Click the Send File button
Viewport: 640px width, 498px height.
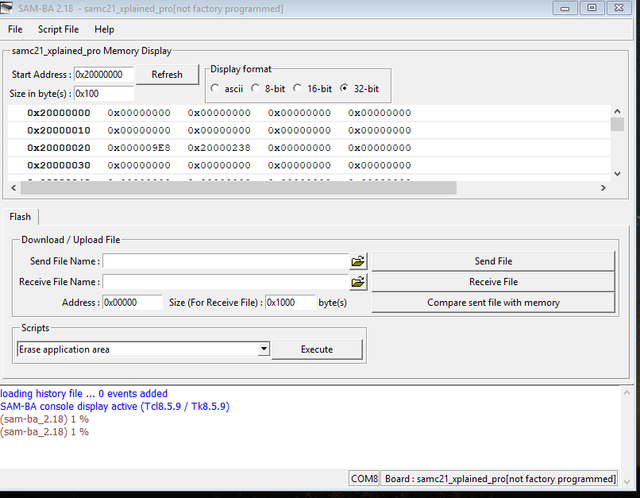pos(493,261)
